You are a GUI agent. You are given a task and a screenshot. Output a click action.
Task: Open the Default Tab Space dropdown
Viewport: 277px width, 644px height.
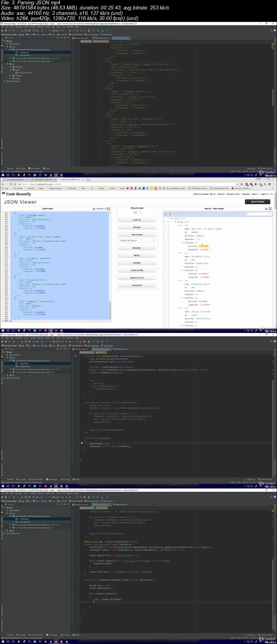point(137,240)
